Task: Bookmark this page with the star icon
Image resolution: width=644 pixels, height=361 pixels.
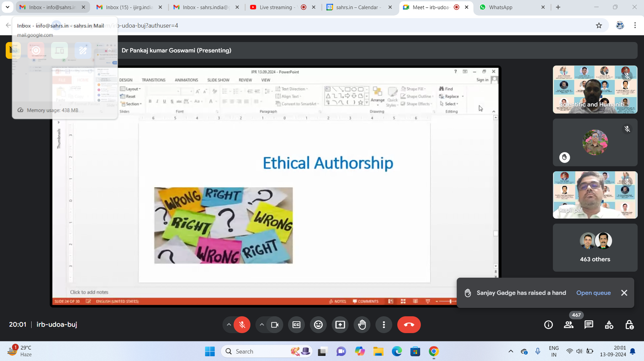Action: tap(599, 25)
